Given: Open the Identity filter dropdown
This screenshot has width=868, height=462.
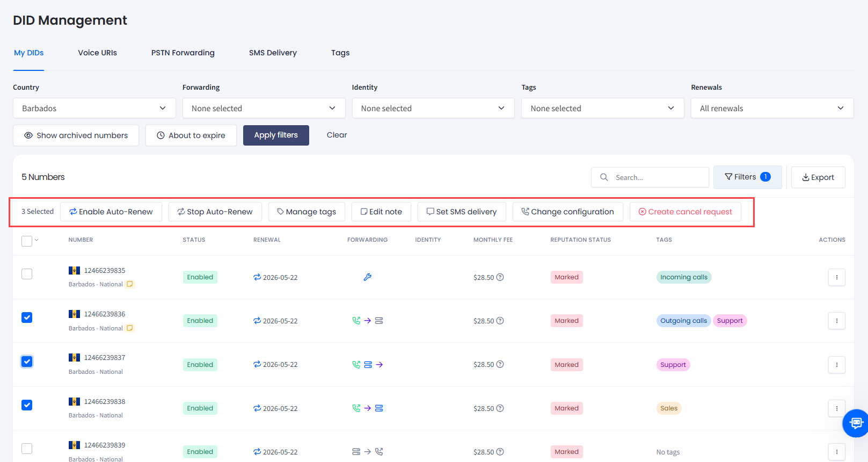Looking at the screenshot, I should [x=433, y=108].
